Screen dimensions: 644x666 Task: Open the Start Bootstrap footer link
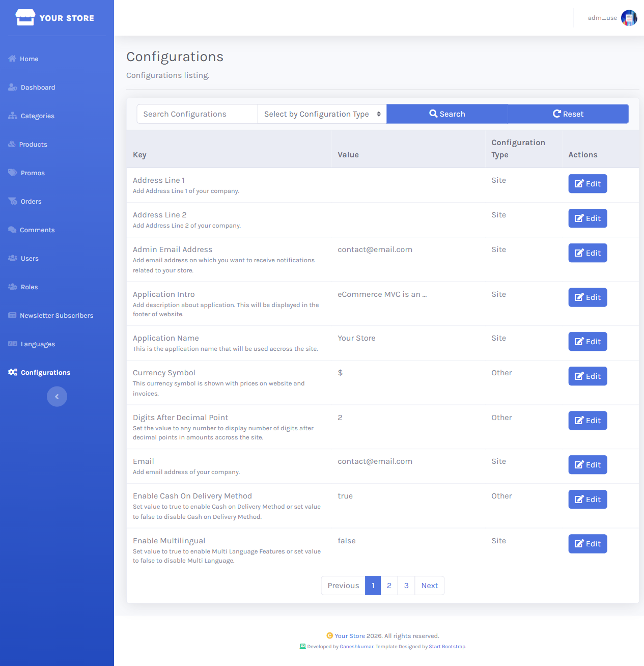tap(447, 647)
